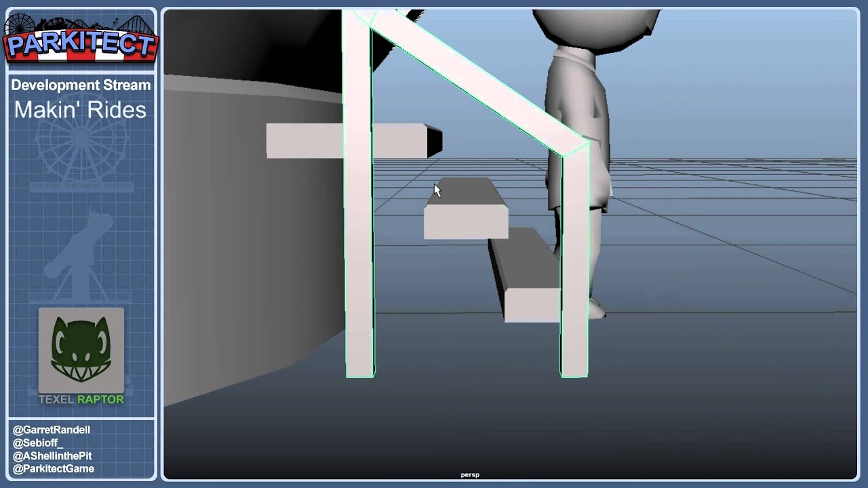Open the @AShellinthePit handle

pyautogui.click(x=52, y=455)
